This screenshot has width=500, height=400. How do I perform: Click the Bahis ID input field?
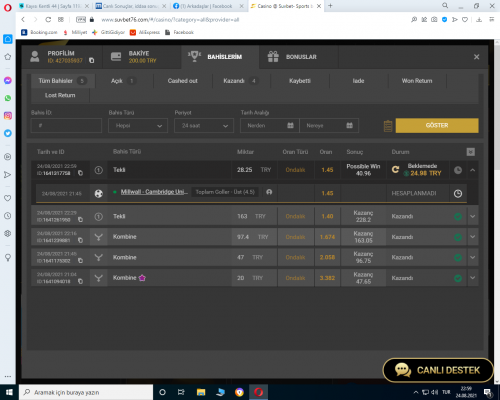tap(66, 126)
